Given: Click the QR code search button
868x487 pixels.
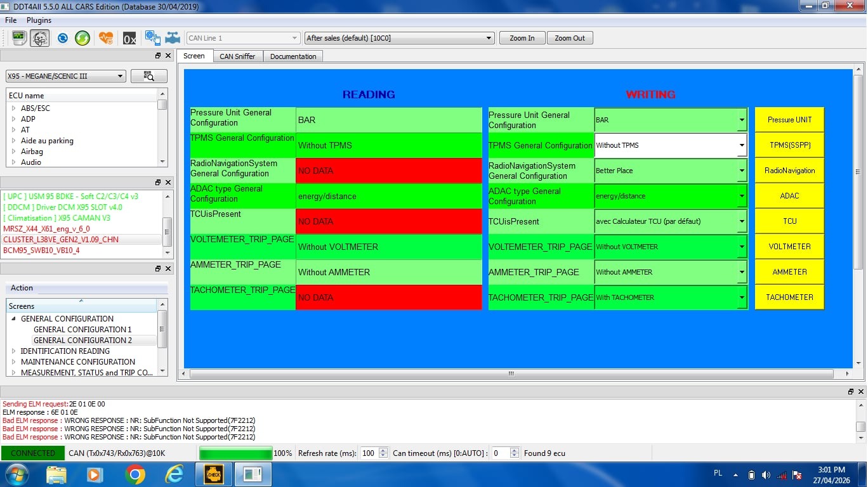Looking at the screenshot, I should coord(149,76).
